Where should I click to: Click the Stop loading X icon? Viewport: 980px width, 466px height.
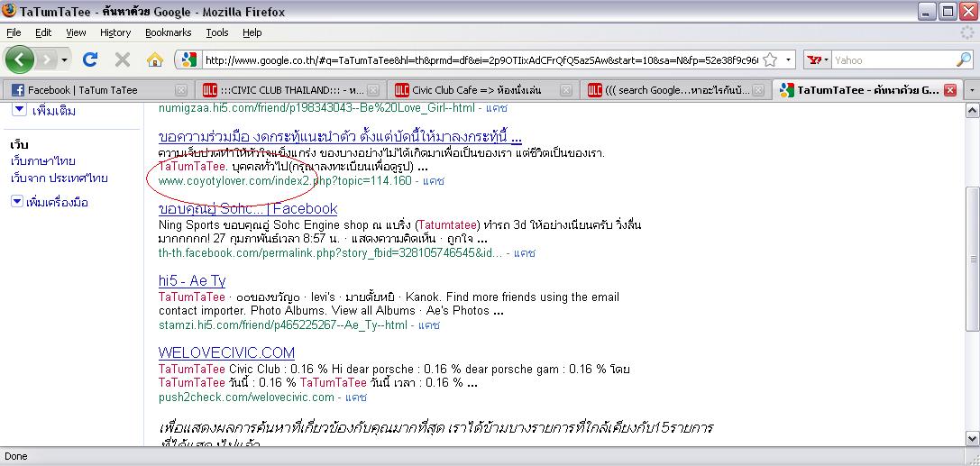123,60
